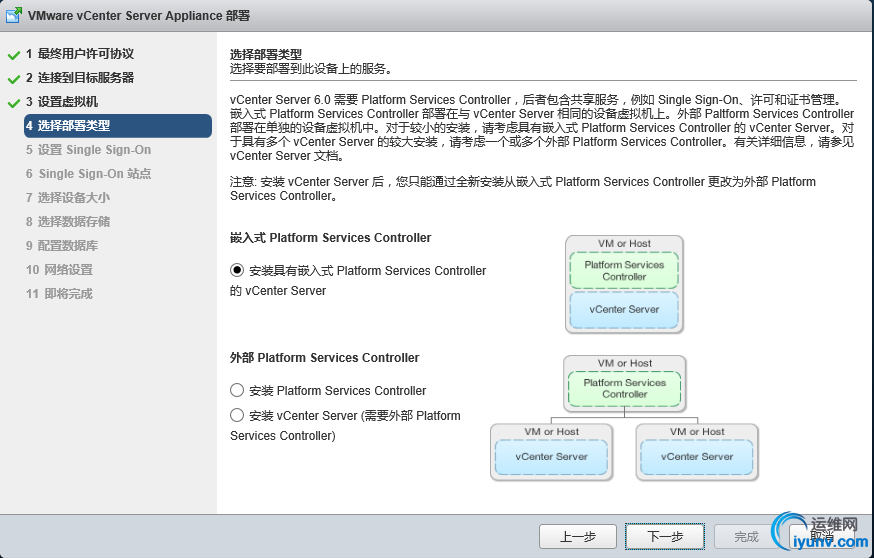Select step 4 选择部署类型
The image size is (874, 558).
point(118,126)
